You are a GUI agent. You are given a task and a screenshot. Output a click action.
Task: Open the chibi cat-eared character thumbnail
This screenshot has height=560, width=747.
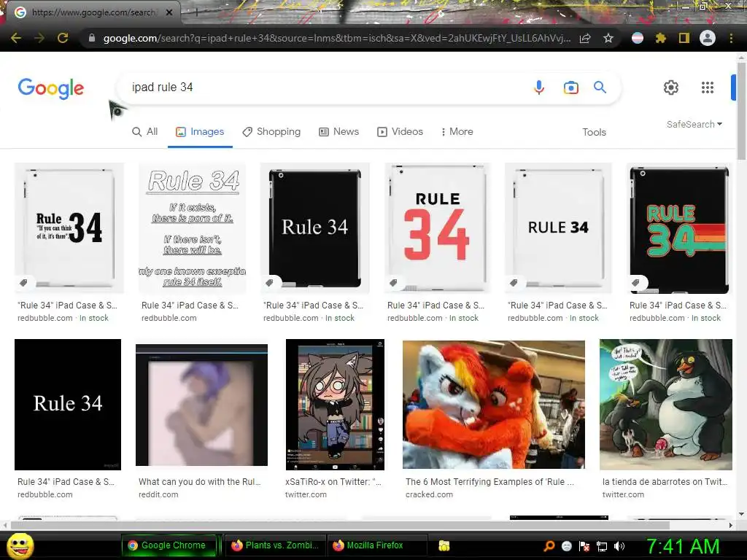click(335, 404)
